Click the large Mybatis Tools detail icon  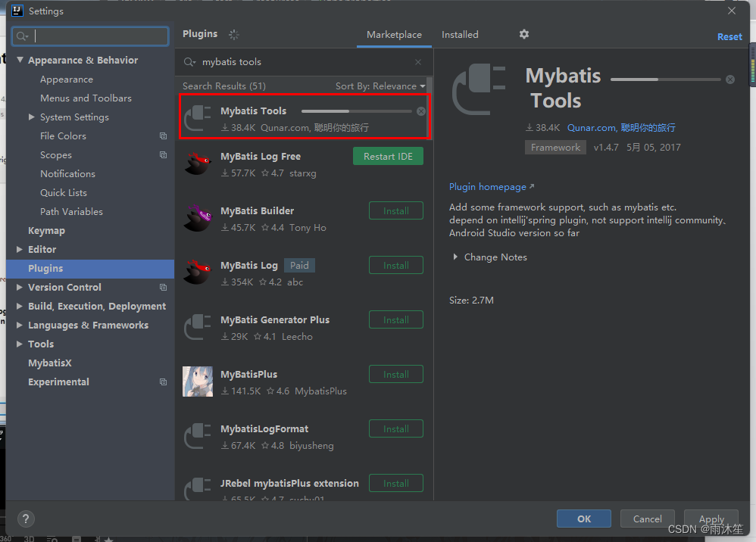pos(479,89)
